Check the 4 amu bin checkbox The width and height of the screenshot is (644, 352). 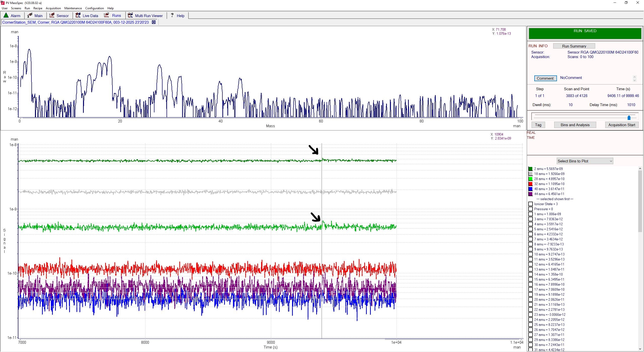(x=531, y=224)
